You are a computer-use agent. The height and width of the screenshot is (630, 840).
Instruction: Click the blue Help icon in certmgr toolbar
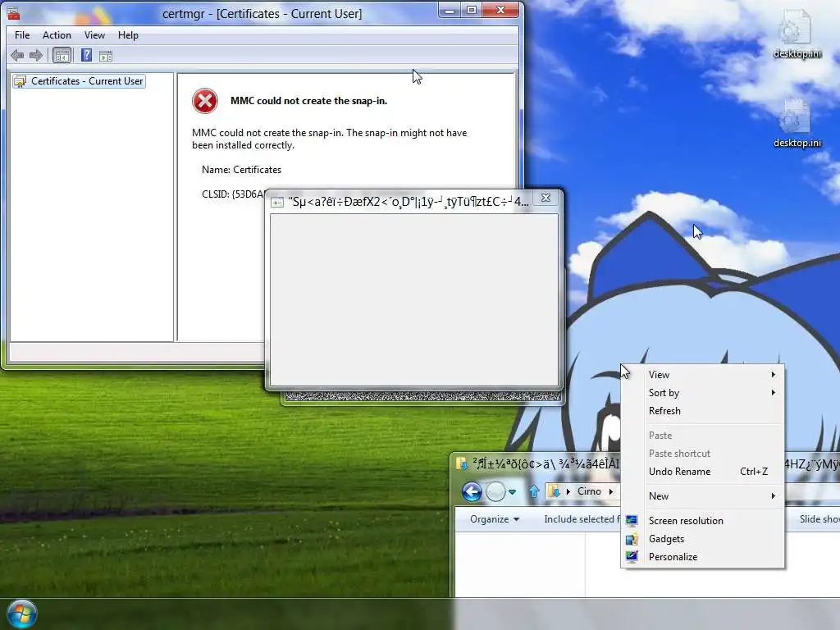[x=86, y=55]
